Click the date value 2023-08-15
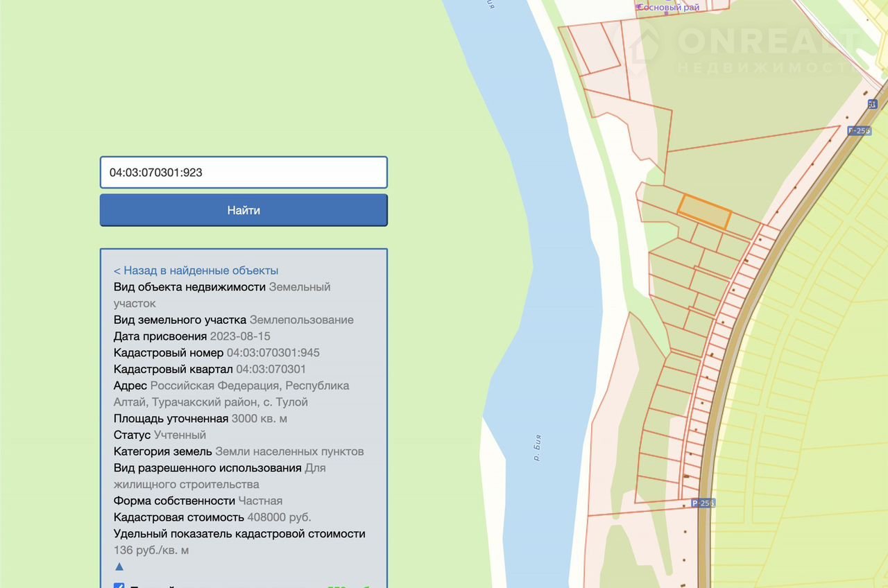Screen dimensions: 888x588 tap(240, 336)
